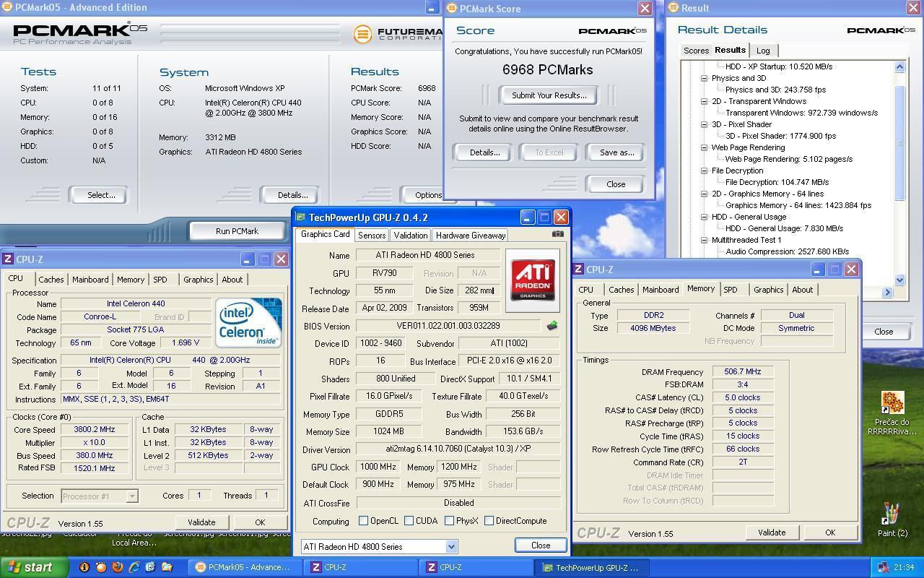Open the Validation tab in GPU-Z

[410, 236]
